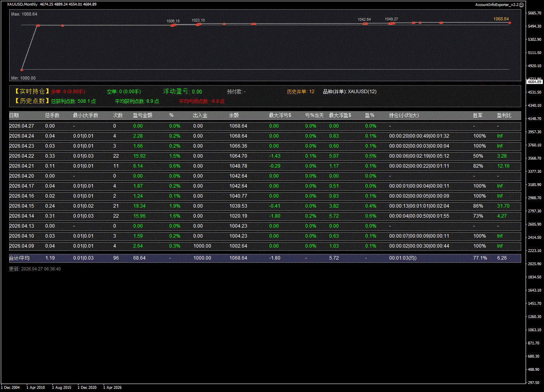Click the 1006.15 label on the equity curve
This screenshot has height=392, width=544.
173,21
